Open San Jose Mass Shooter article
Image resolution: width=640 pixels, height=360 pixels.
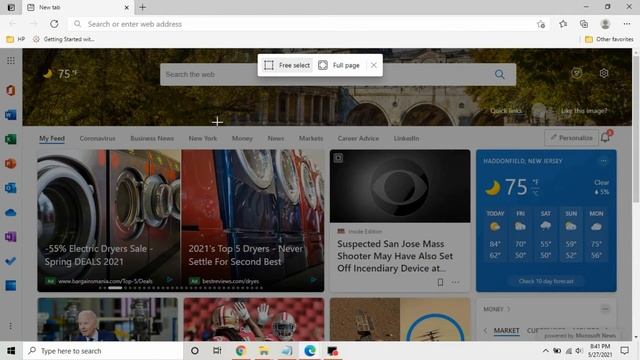coord(395,256)
